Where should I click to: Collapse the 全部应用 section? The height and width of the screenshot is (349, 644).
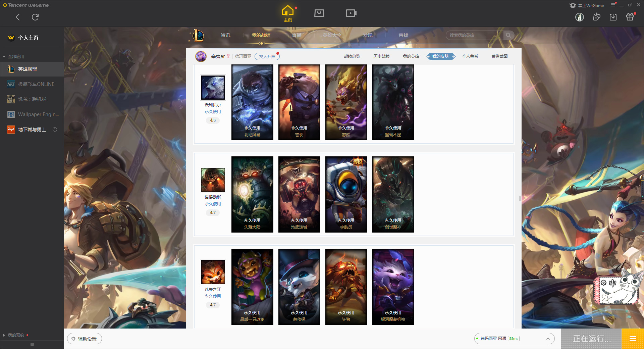pyautogui.click(x=13, y=57)
